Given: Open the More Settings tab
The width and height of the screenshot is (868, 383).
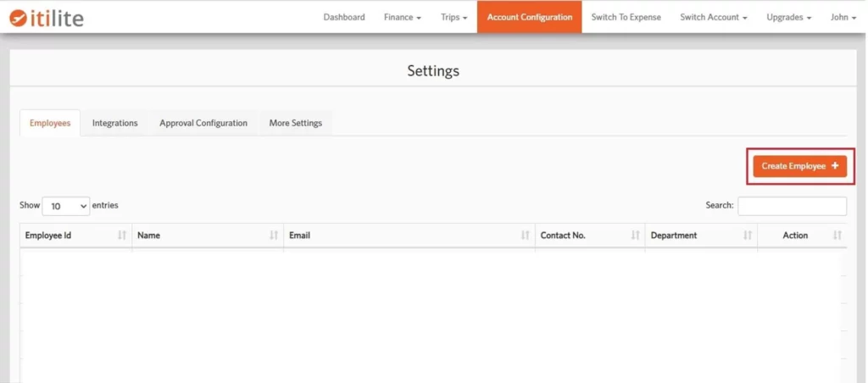Looking at the screenshot, I should (295, 123).
